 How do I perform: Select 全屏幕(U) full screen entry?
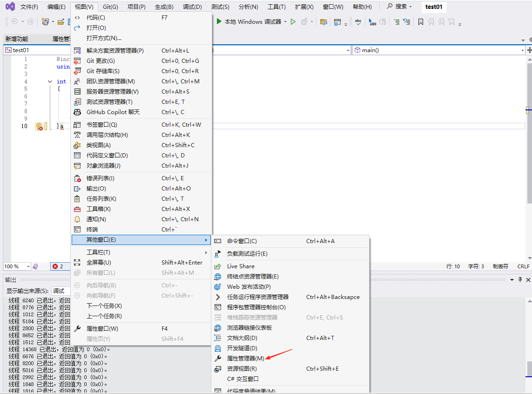coord(141,262)
